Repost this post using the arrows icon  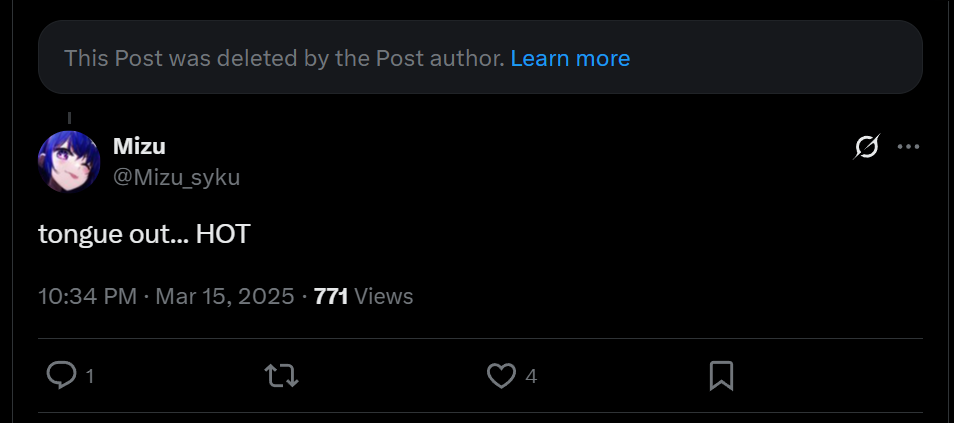click(281, 376)
